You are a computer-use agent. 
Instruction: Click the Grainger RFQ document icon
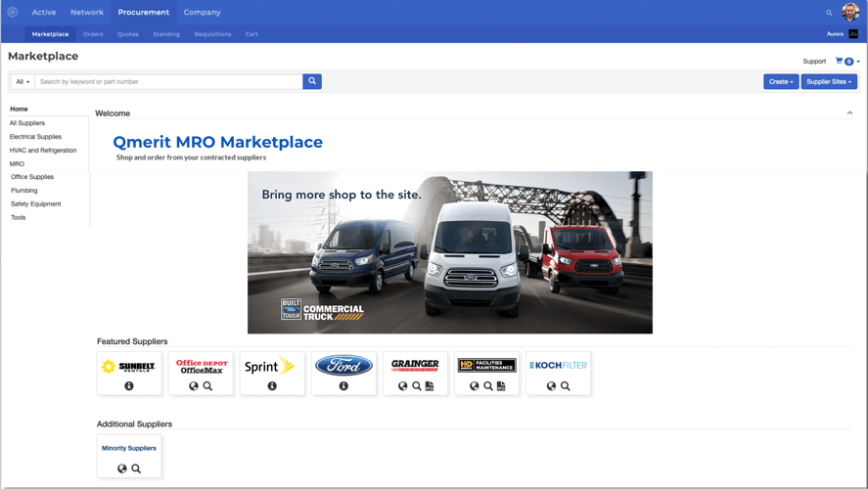(x=430, y=386)
